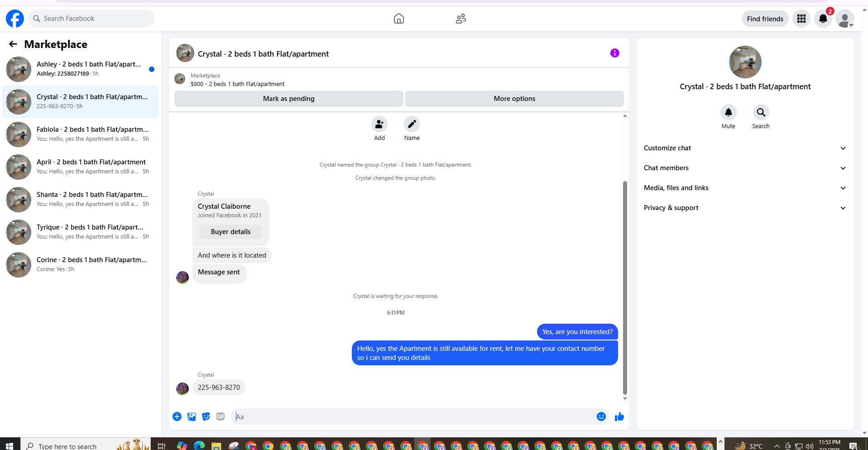This screenshot has height=450, width=868.
Task: Click 'Yes, are you interested?' message
Action: tap(577, 332)
